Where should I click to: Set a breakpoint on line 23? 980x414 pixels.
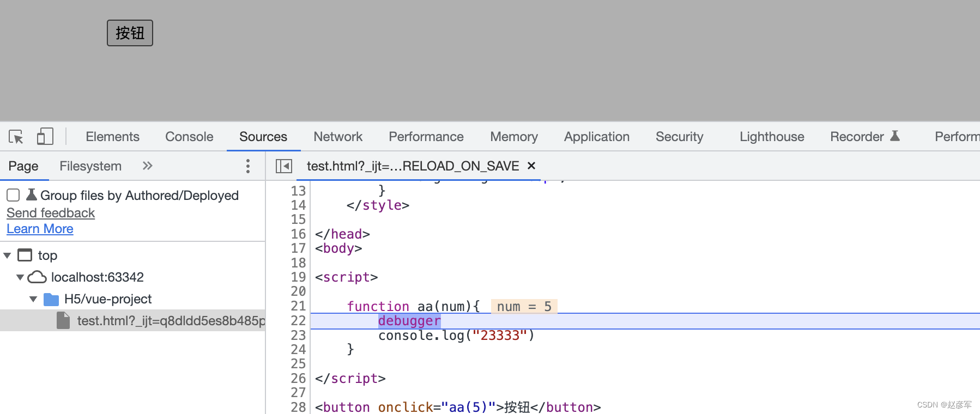(298, 335)
